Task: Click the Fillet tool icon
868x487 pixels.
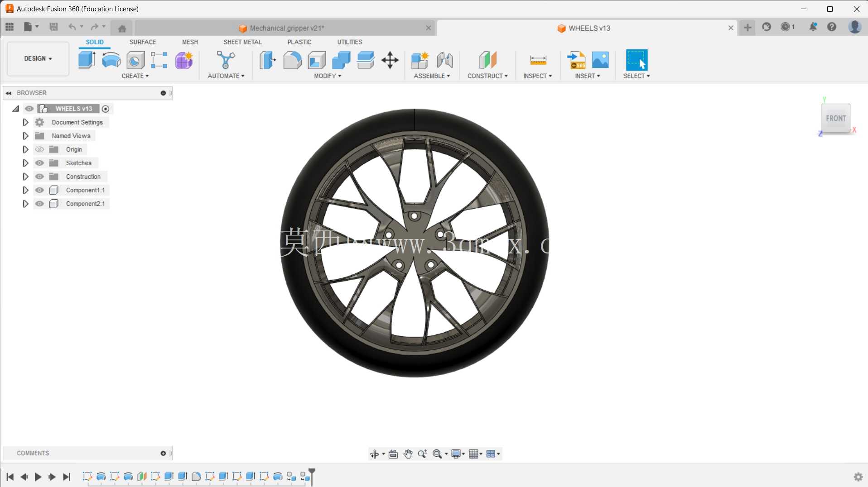Action: (x=292, y=60)
